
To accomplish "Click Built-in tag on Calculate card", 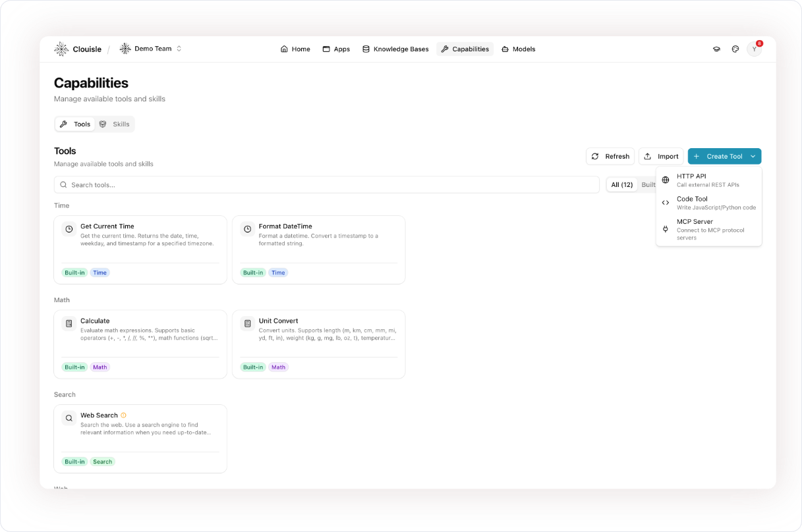I will (x=74, y=367).
